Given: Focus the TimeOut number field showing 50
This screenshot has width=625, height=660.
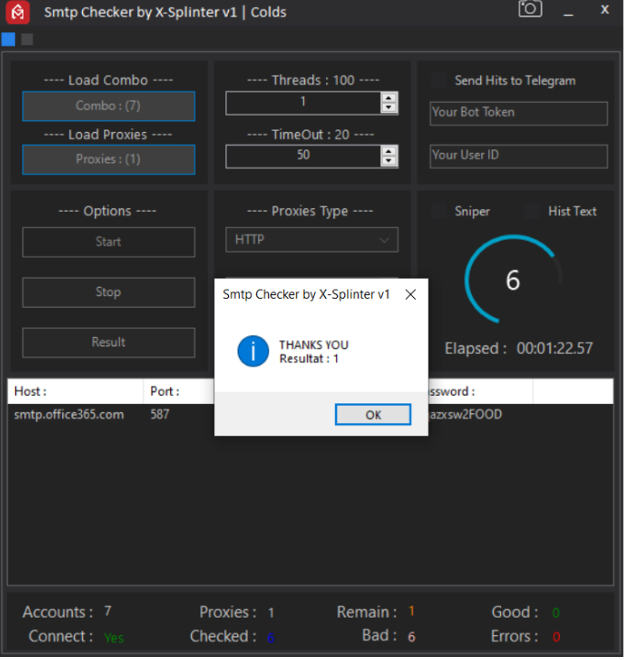Looking at the screenshot, I should 303,156.
